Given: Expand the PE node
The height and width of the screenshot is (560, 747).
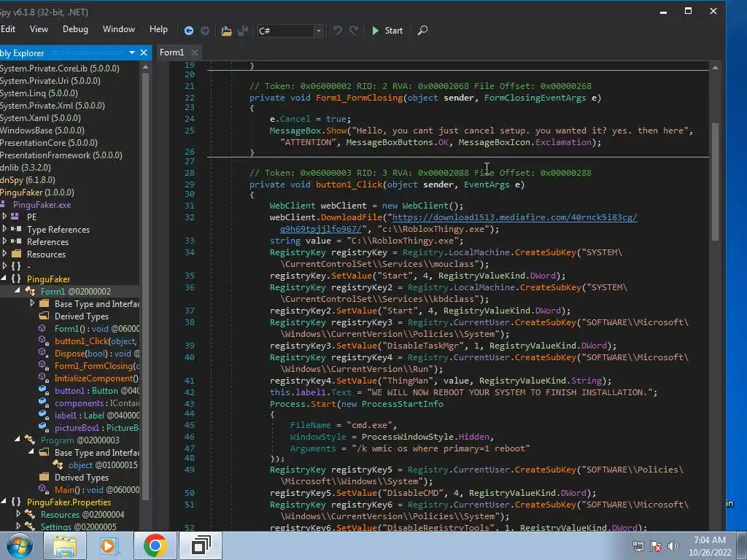Looking at the screenshot, I should (5, 217).
